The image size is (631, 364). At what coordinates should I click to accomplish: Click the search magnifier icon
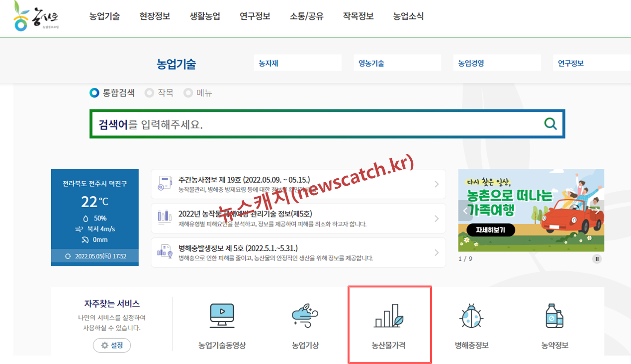click(x=550, y=124)
